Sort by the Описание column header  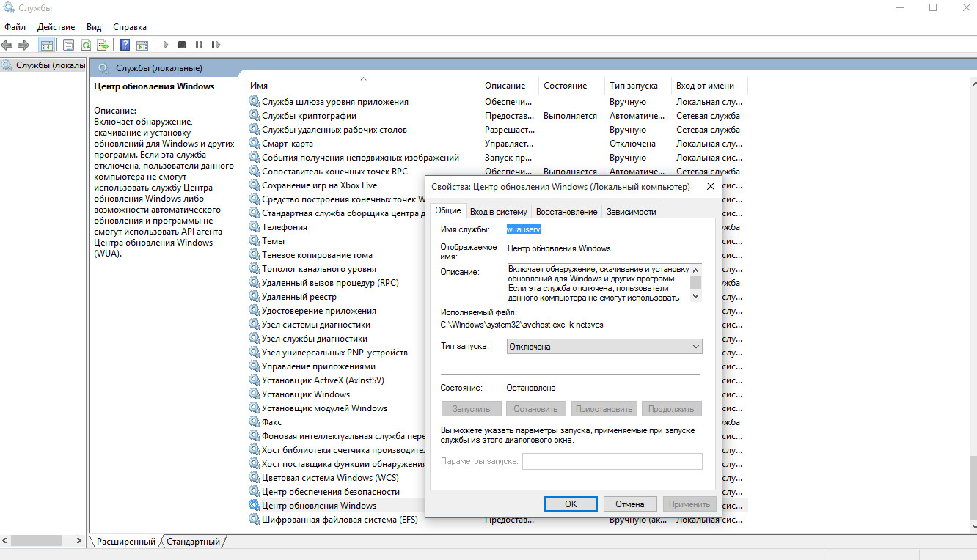point(510,86)
